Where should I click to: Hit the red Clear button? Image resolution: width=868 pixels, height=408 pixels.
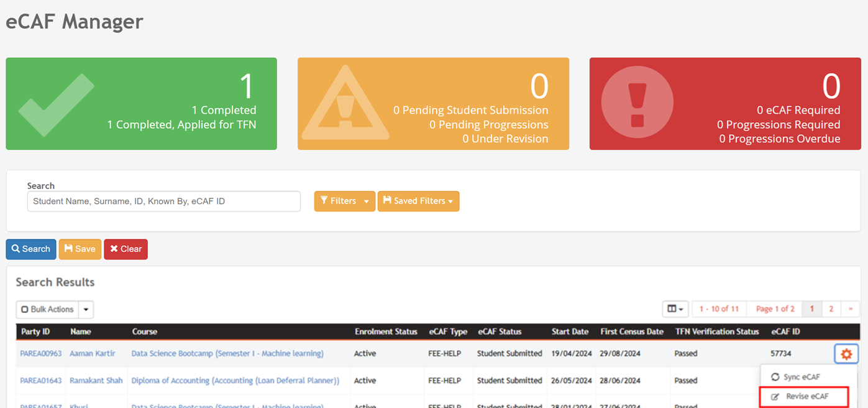coord(126,249)
